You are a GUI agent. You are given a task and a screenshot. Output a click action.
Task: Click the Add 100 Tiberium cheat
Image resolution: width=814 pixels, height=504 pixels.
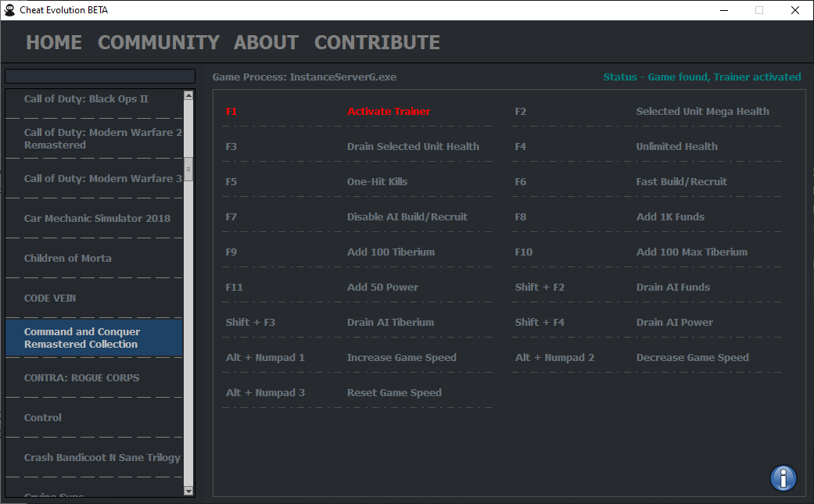(x=390, y=252)
